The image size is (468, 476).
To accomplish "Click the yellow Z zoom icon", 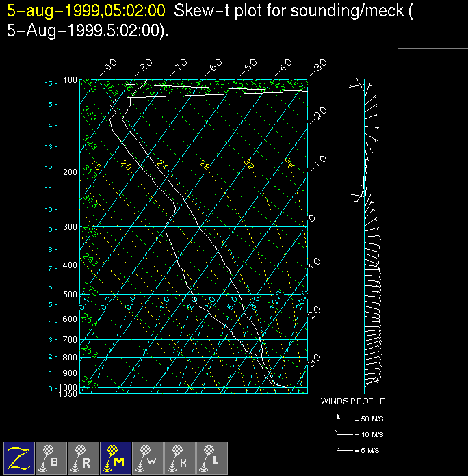I will coord(19,458).
